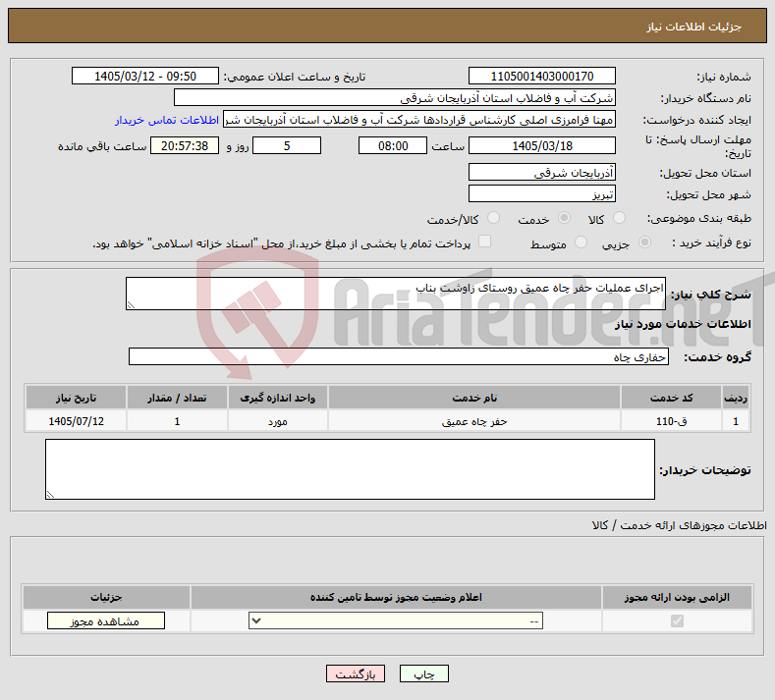Viewport: 775px width, 700px height.
Task: Click the اطلاعات خدمات مورد نیاز heading
Action: pos(683,324)
